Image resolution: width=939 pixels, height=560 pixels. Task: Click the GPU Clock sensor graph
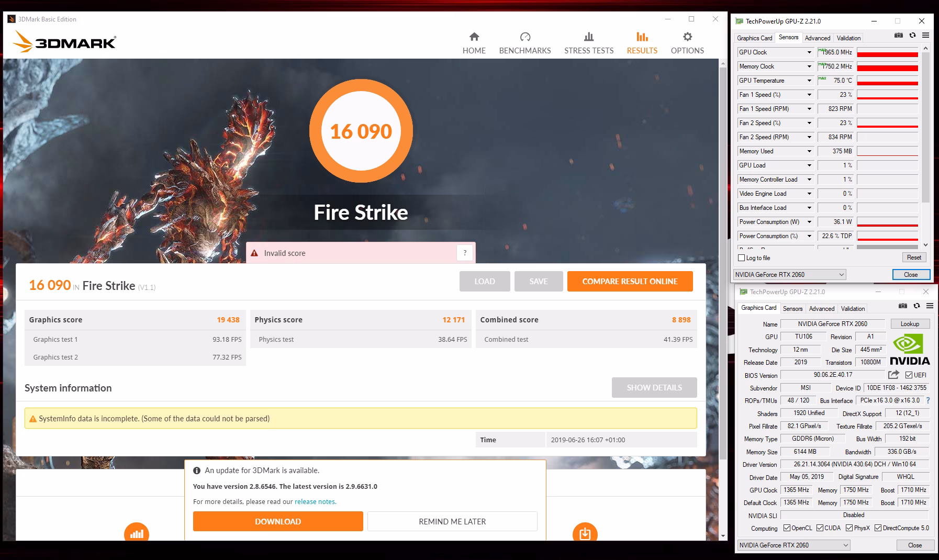point(887,52)
